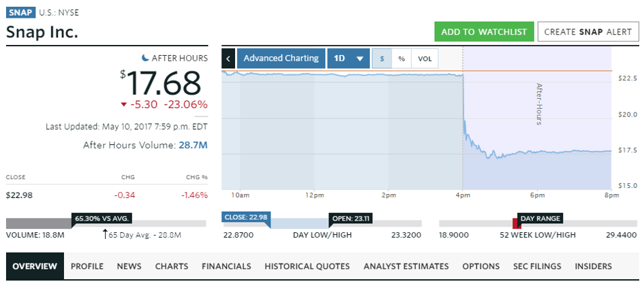This screenshot has width=644, height=290.
Task: Open Analyst Estimates tab
Action: point(406,266)
